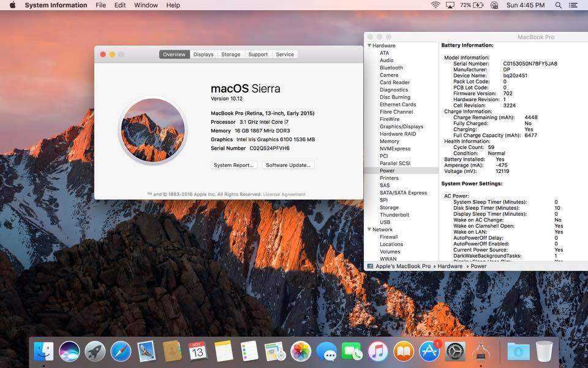This screenshot has width=588, height=368.
Task: Open the Maps icon in Dock
Action: click(275, 352)
